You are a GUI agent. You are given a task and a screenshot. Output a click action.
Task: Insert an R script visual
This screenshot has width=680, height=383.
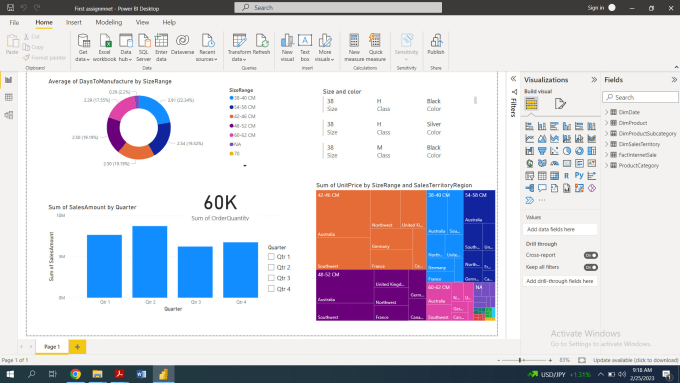point(567,176)
